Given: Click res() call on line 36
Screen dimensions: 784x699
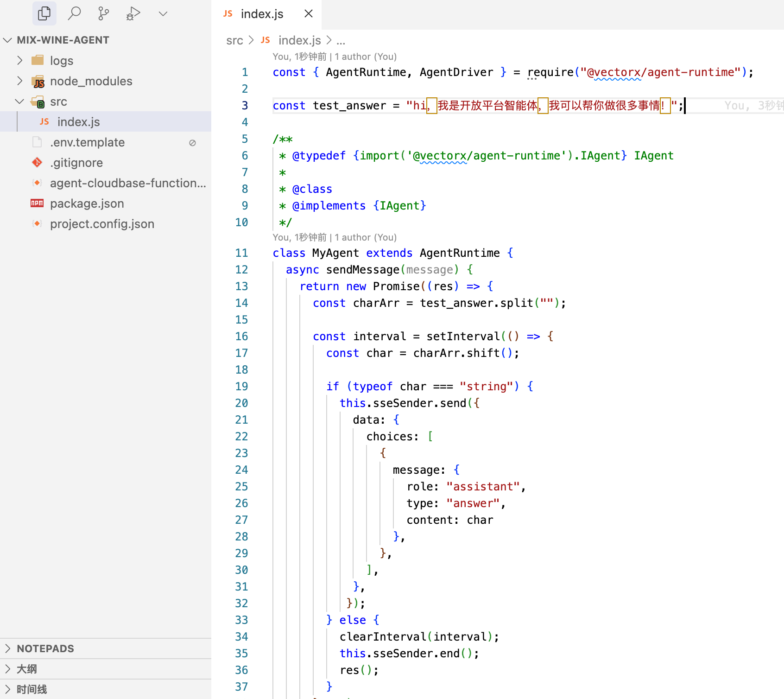Looking at the screenshot, I should [x=356, y=670].
